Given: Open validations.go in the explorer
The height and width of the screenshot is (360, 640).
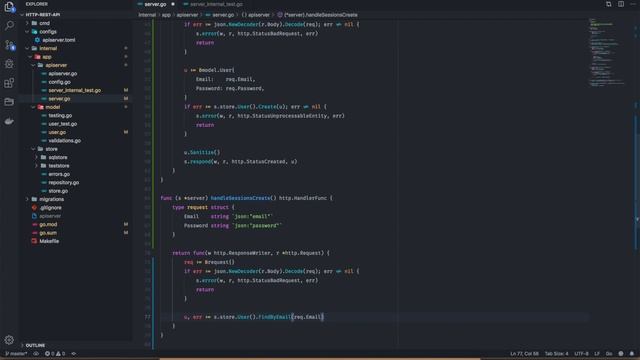Looking at the screenshot, I should (64, 140).
